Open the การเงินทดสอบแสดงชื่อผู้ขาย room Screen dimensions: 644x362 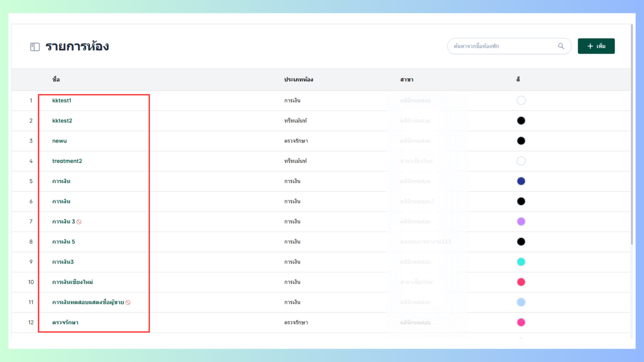88,302
